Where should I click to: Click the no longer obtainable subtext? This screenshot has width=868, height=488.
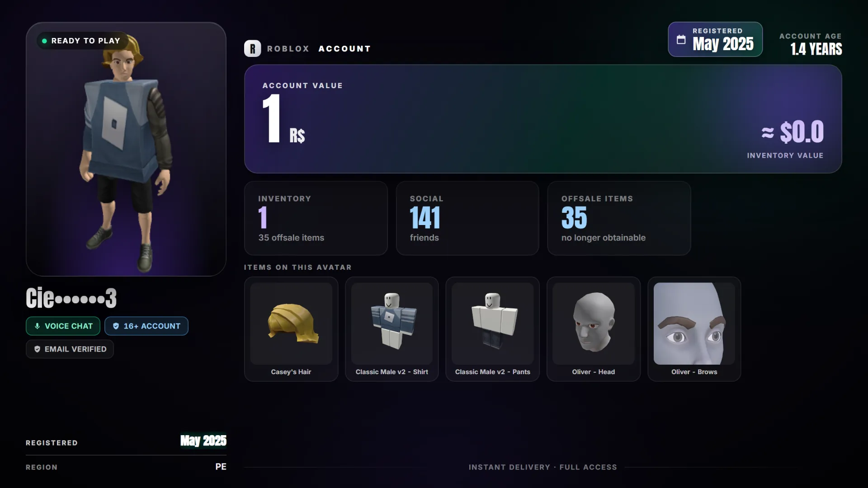point(604,238)
